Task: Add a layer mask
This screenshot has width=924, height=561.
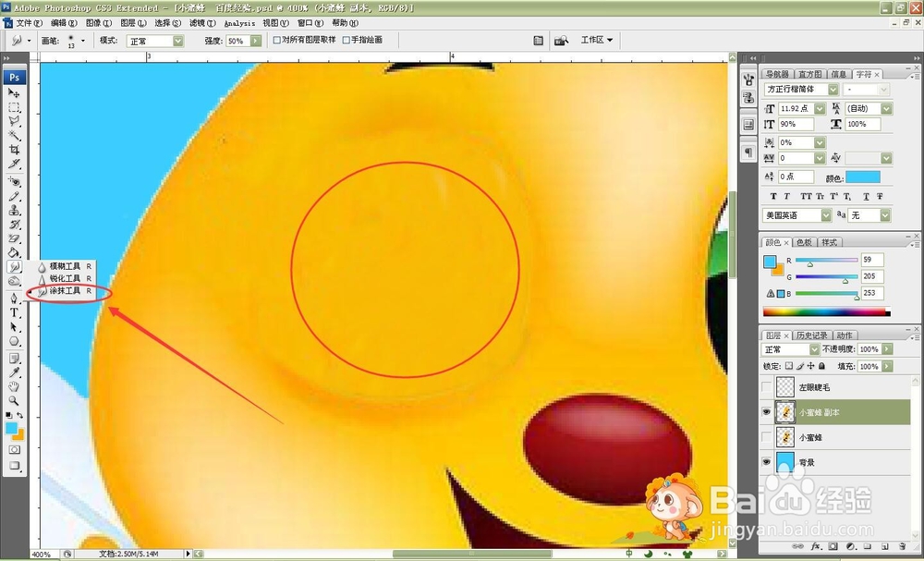Action: pyautogui.click(x=833, y=546)
